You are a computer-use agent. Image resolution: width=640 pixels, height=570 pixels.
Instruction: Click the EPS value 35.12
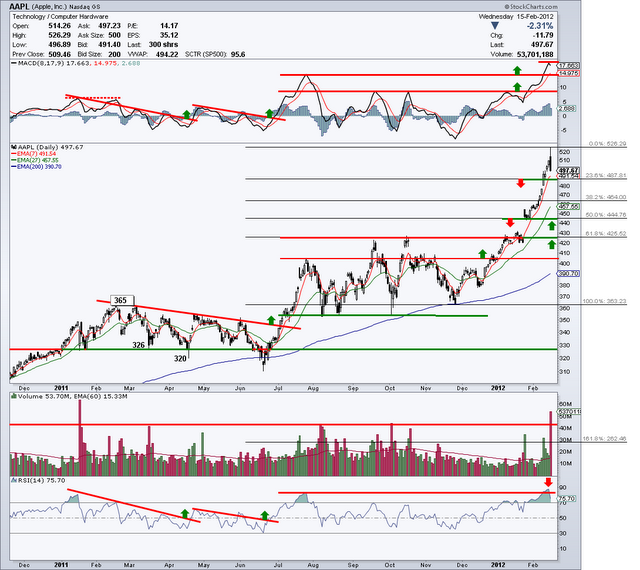coord(169,35)
